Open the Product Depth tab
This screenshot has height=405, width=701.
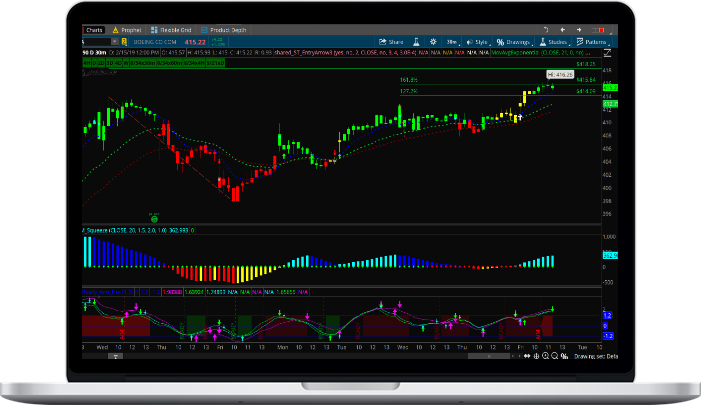point(225,31)
